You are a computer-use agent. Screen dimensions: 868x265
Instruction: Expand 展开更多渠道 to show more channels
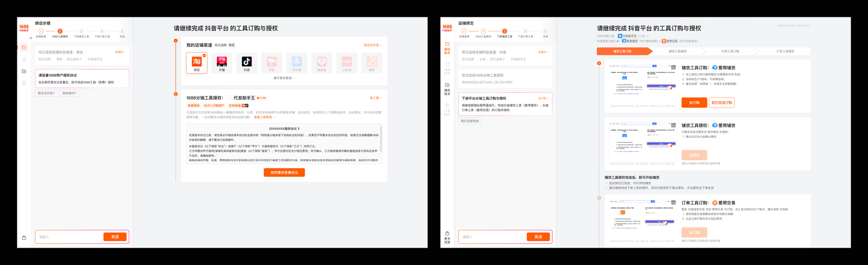tap(284, 78)
